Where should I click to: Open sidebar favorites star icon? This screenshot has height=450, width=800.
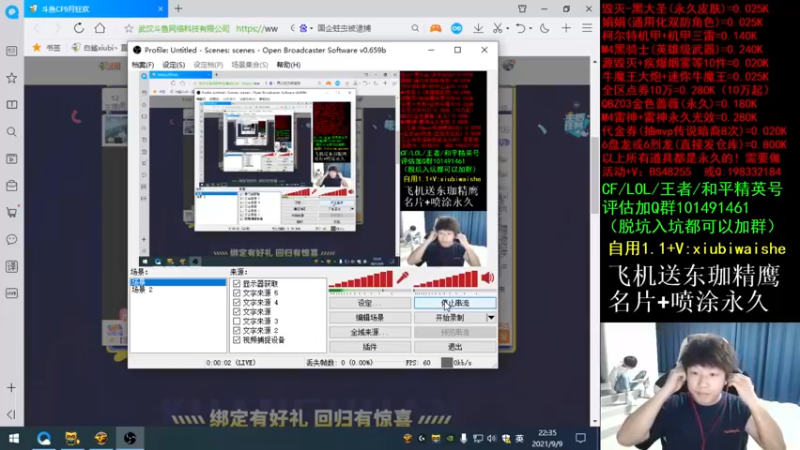tap(12, 78)
